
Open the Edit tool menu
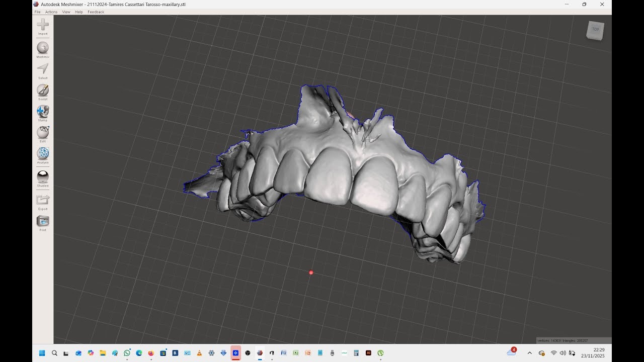pyautogui.click(x=43, y=134)
